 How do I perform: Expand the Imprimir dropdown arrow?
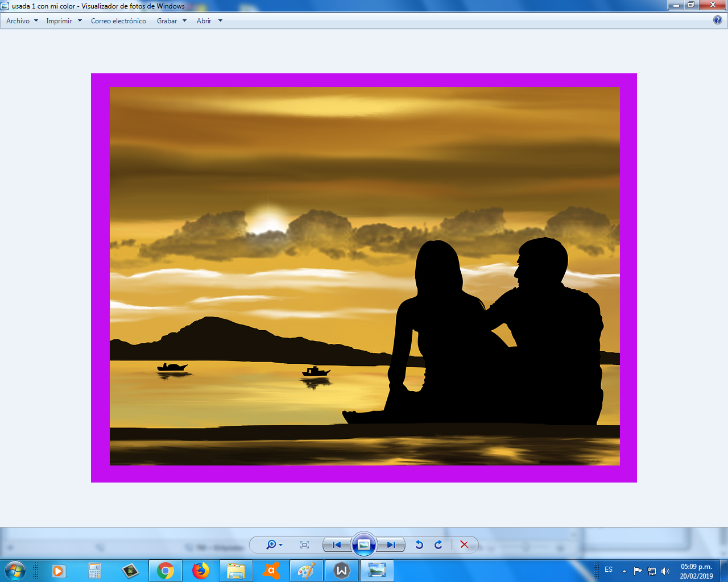(80, 21)
